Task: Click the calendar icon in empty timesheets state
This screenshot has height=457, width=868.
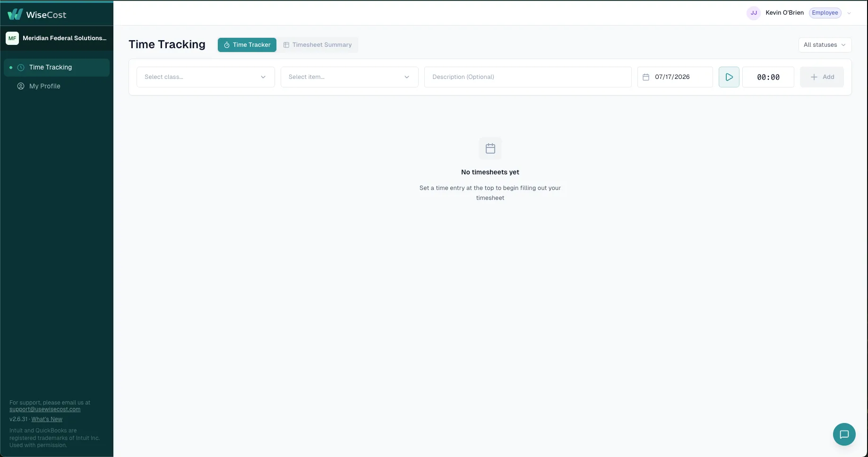Action: click(490, 148)
